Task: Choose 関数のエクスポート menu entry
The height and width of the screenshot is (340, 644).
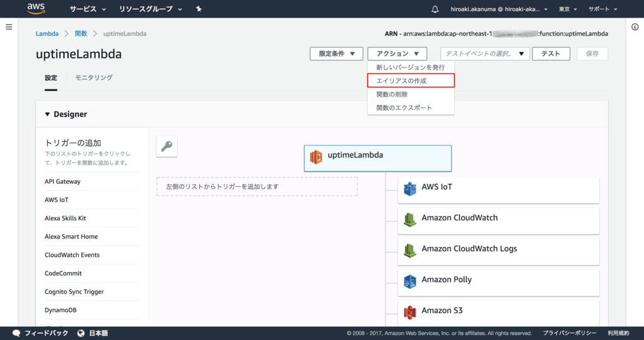Action: [x=411, y=108]
